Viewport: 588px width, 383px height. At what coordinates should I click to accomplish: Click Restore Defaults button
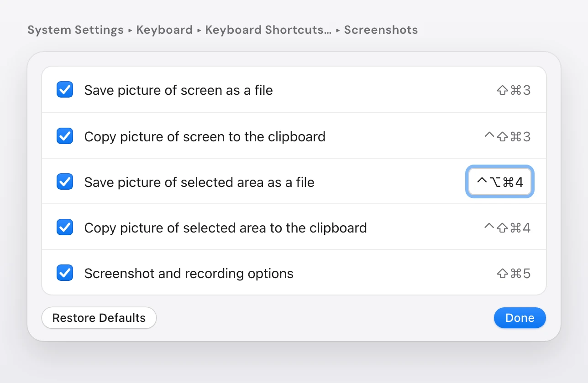point(99,318)
